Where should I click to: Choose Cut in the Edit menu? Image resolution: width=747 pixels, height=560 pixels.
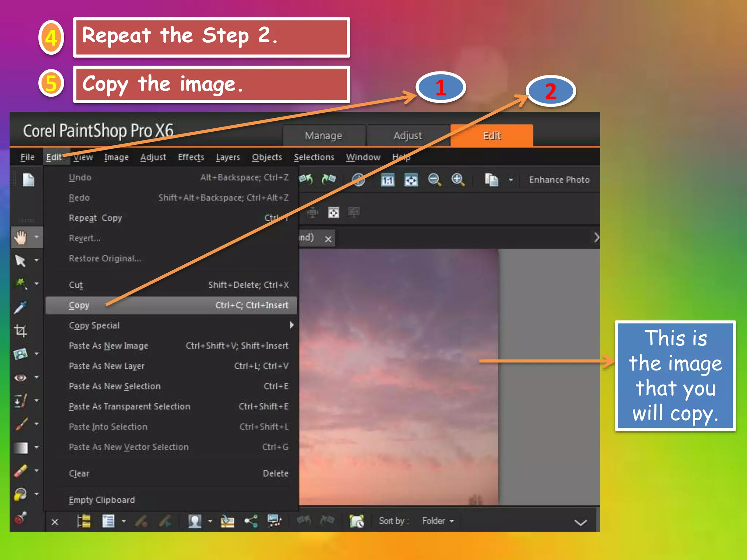171,285
